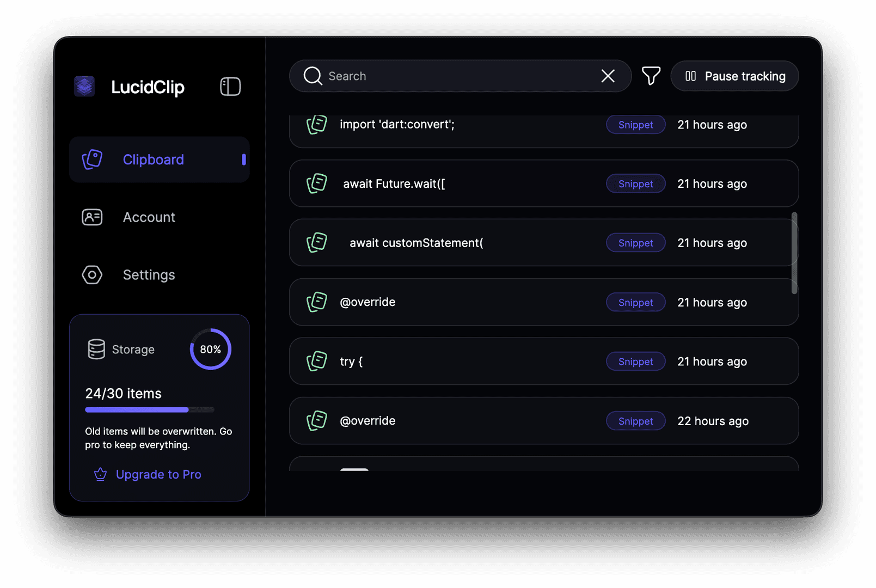Switch to the Settings section

tap(149, 275)
